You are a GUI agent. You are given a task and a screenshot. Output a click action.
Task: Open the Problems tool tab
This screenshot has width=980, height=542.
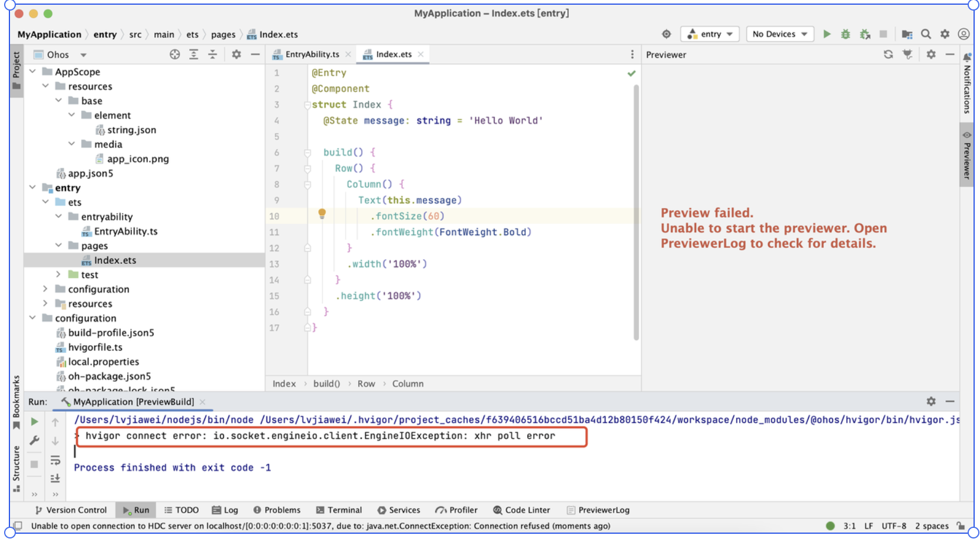pyautogui.click(x=277, y=510)
